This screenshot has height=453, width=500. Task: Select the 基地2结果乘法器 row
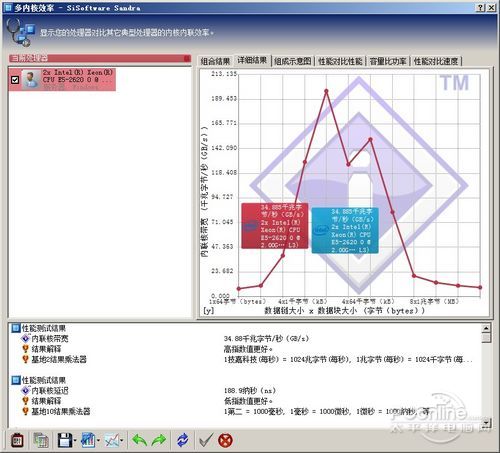(245, 359)
